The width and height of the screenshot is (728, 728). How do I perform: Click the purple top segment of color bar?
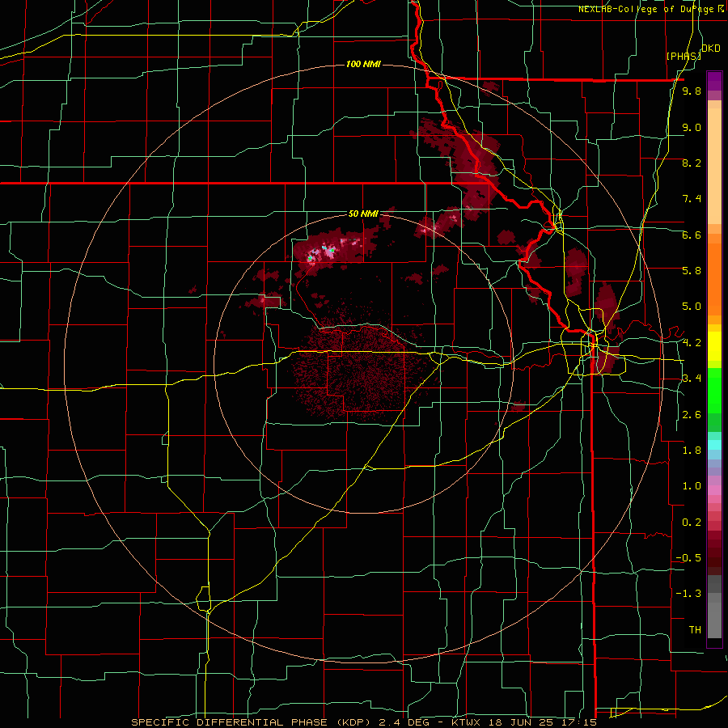pos(714,81)
